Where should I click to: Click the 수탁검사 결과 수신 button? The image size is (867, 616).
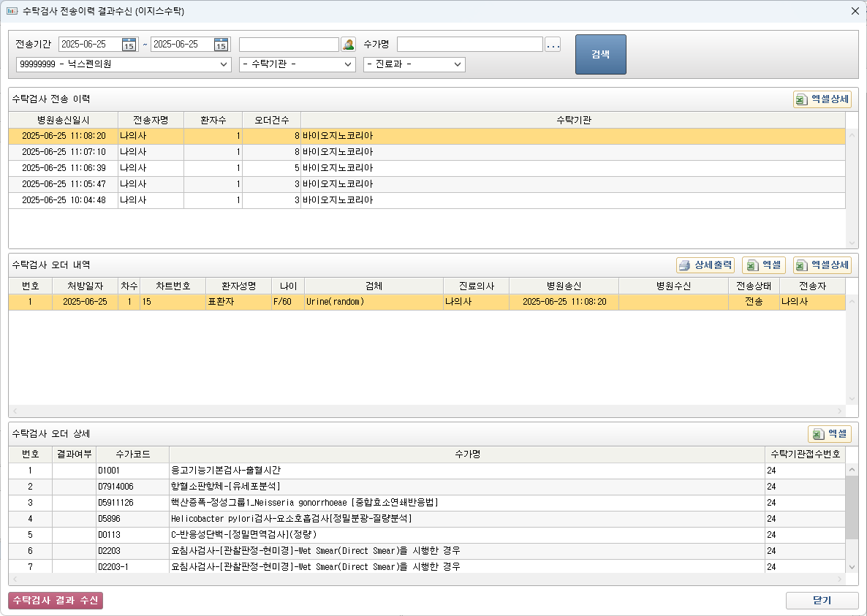tap(56, 601)
